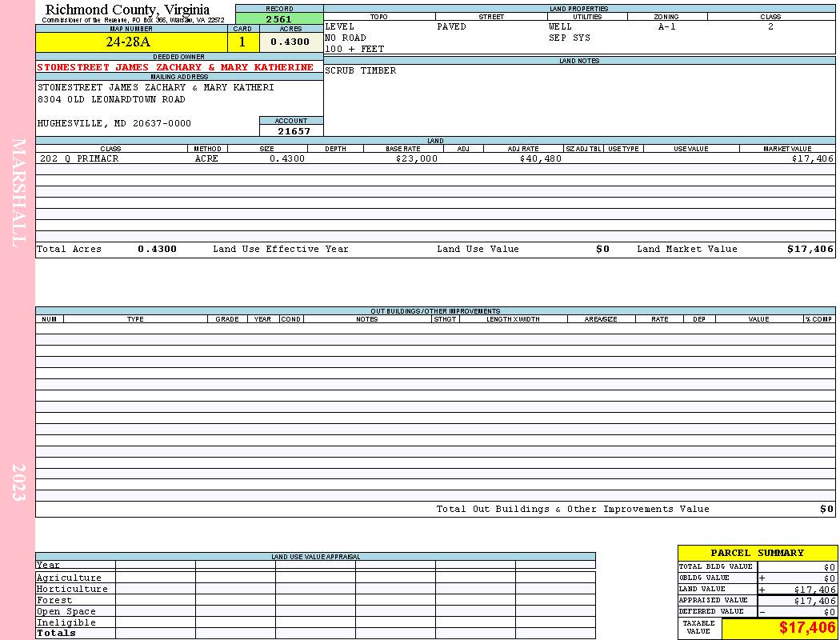Click Open Space row label

66,612
